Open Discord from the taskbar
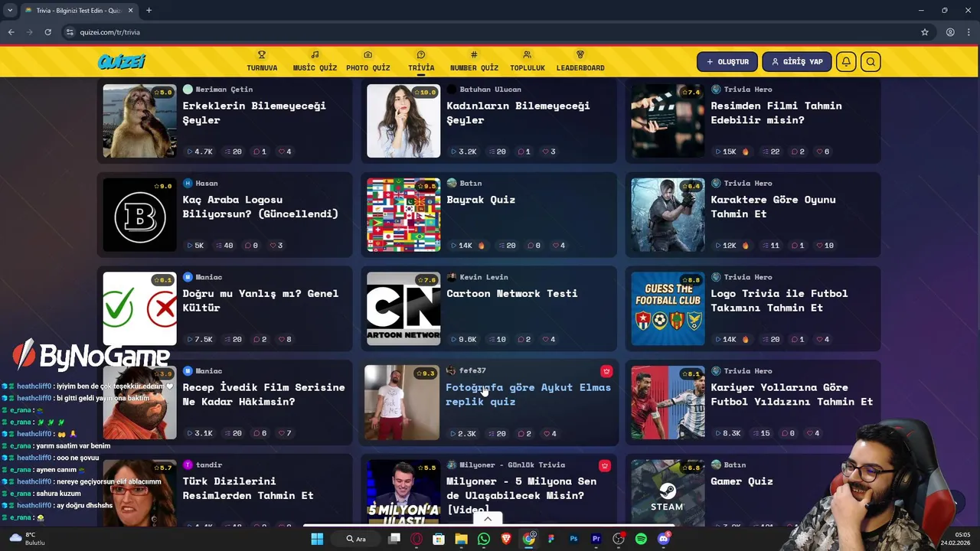Screen dimensions: 980x551 coord(663,539)
